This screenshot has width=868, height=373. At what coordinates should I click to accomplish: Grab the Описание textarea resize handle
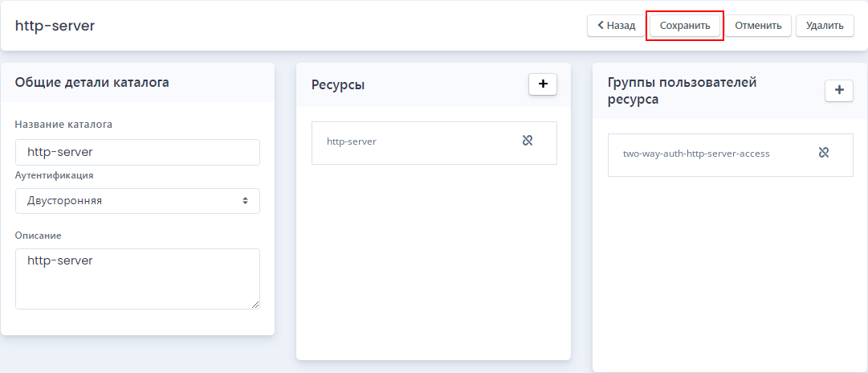pyautogui.click(x=255, y=305)
